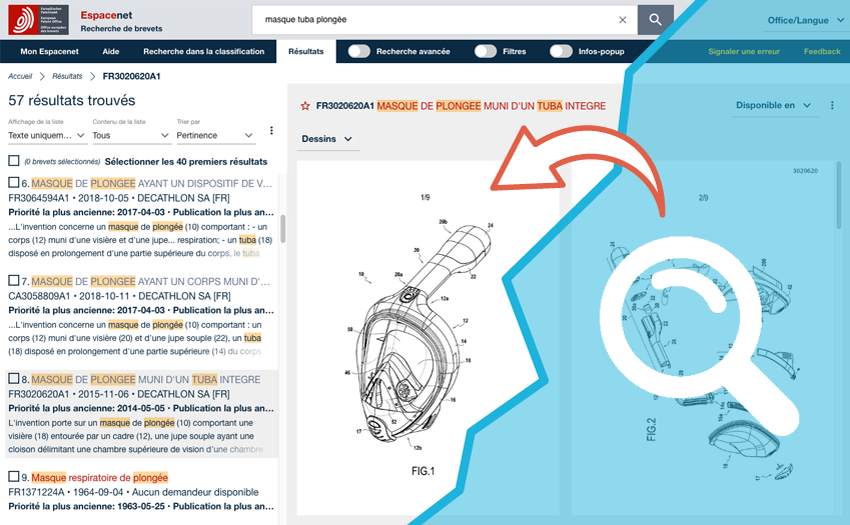The image size is (850, 525).
Task: Turn on the Infos-popup switch
Action: coord(561,51)
